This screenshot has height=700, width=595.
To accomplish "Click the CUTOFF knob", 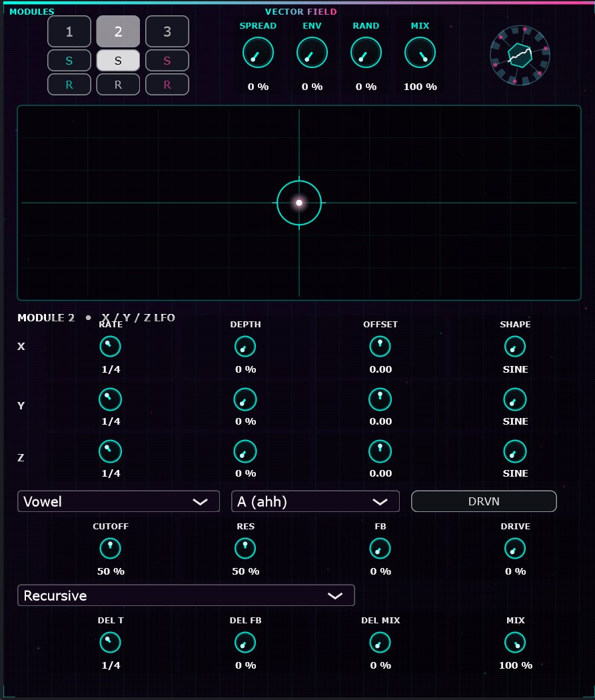I will point(110,548).
